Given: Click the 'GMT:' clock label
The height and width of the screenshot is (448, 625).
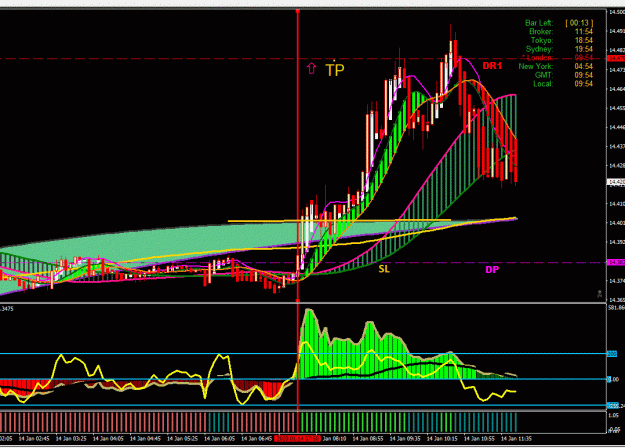Looking at the screenshot, I should click(544, 75).
